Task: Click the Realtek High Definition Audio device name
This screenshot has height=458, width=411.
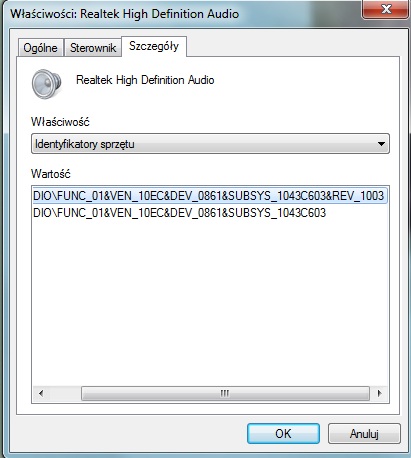Action: click(145, 80)
